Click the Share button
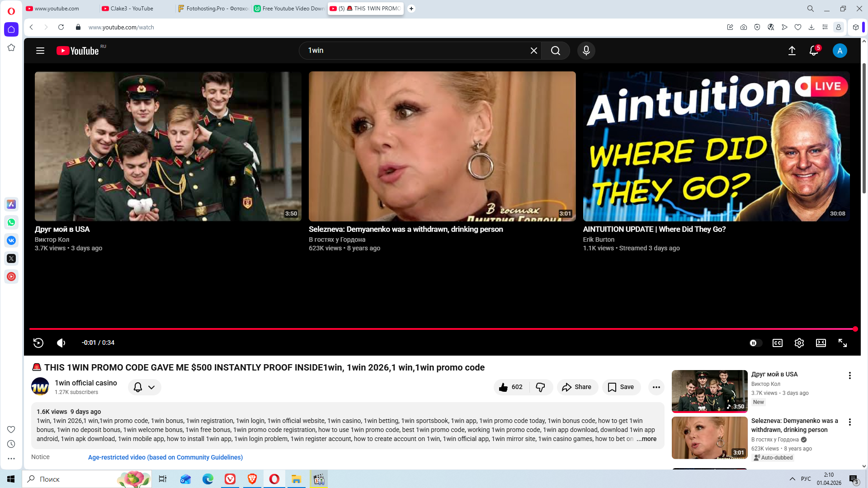Screen dimensions: 868x488 tap(577, 387)
